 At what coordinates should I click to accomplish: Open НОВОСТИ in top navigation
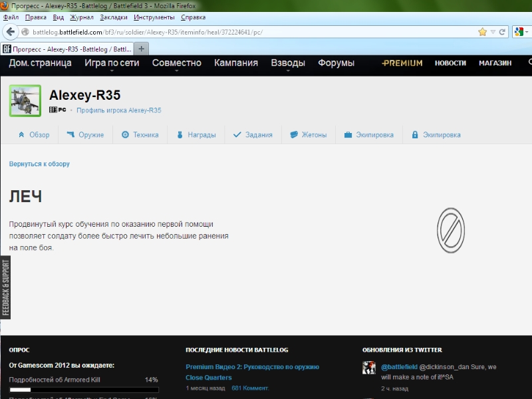tap(450, 63)
